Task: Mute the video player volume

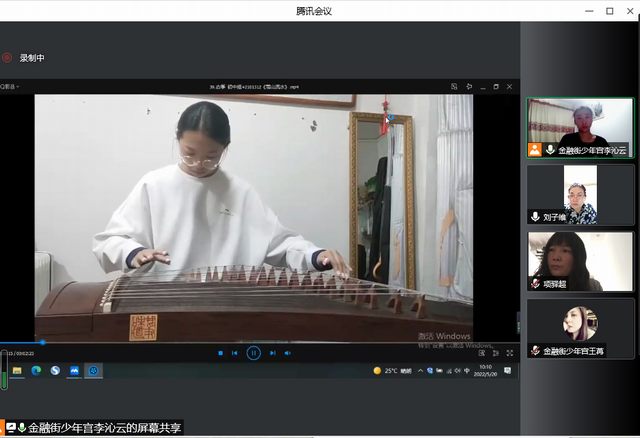Action: pyautogui.click(x=287, y=353)
